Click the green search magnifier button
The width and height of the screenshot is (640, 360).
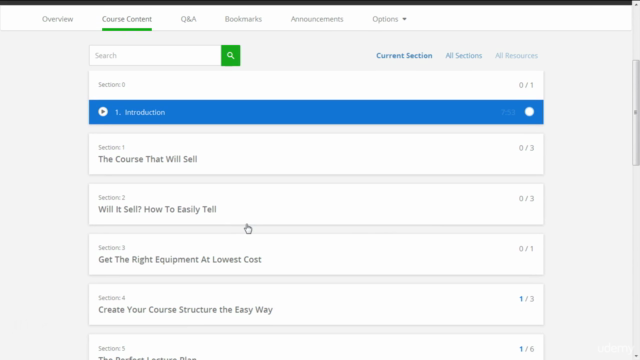point(231,56)
